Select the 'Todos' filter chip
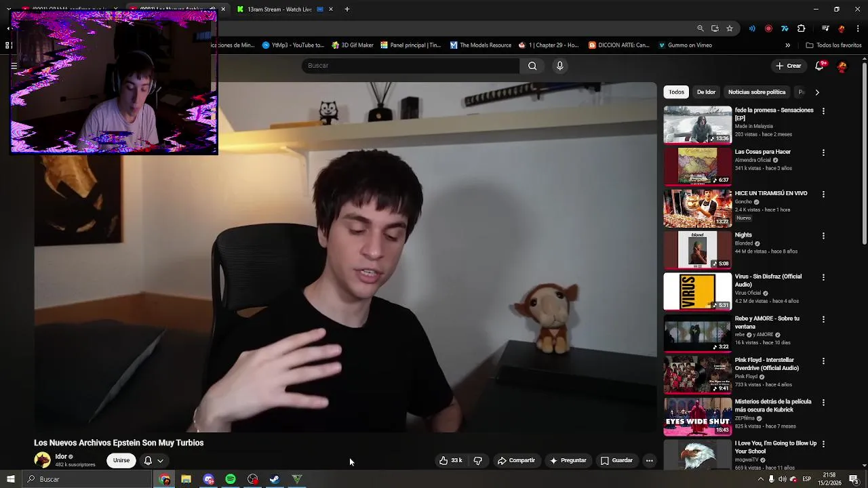The image size is (868, 488). [677, 92]
